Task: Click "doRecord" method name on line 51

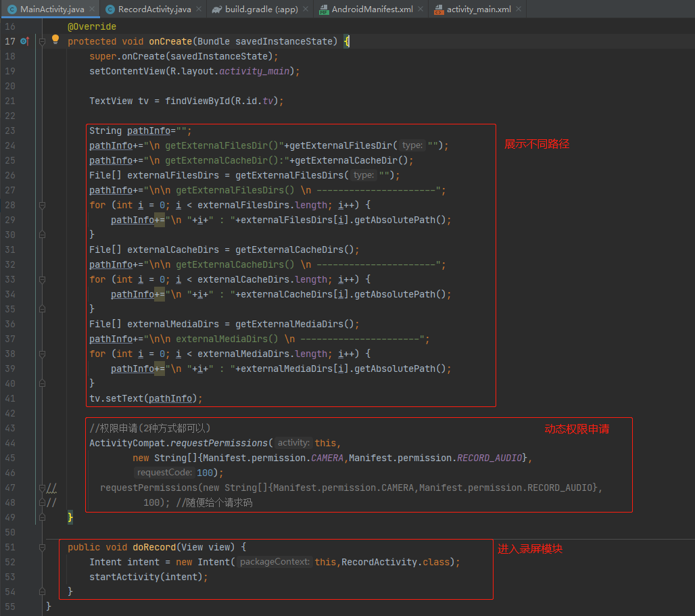Action: point(154,547)
